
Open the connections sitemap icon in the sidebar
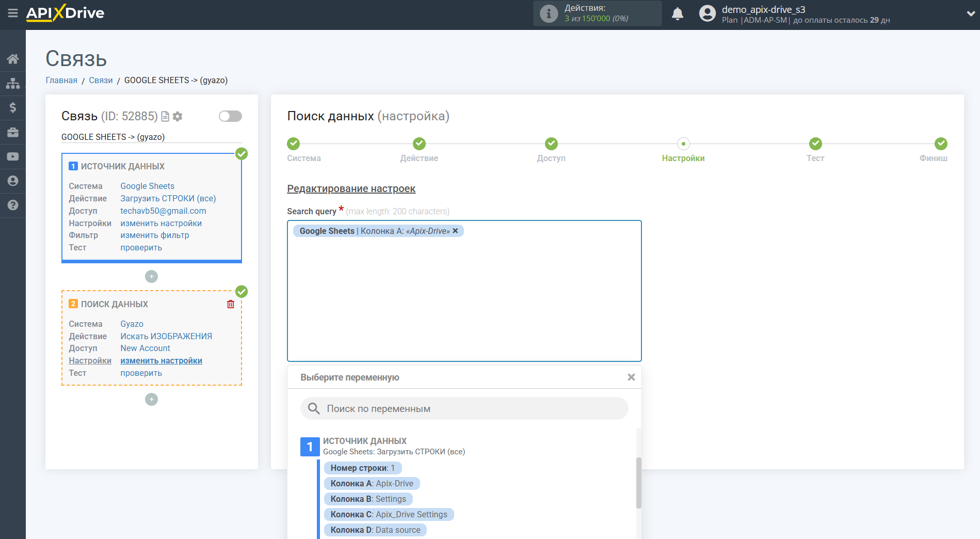tap(12, 83)
